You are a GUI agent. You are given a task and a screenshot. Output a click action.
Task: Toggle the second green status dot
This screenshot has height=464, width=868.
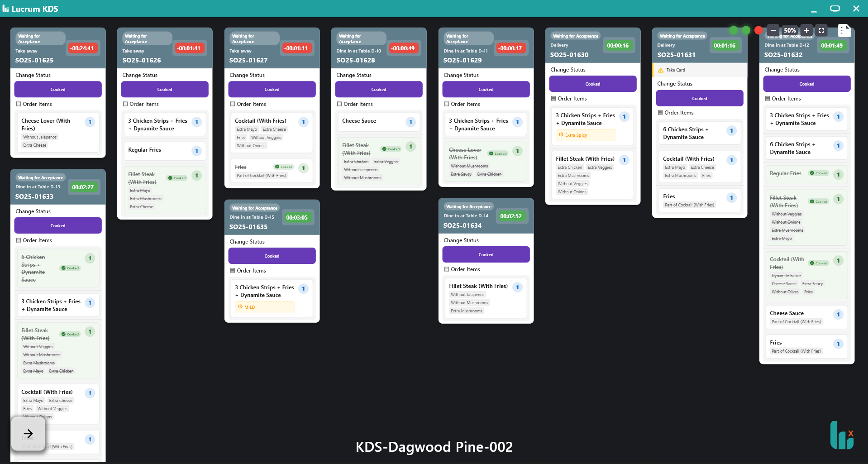(746, 30)
